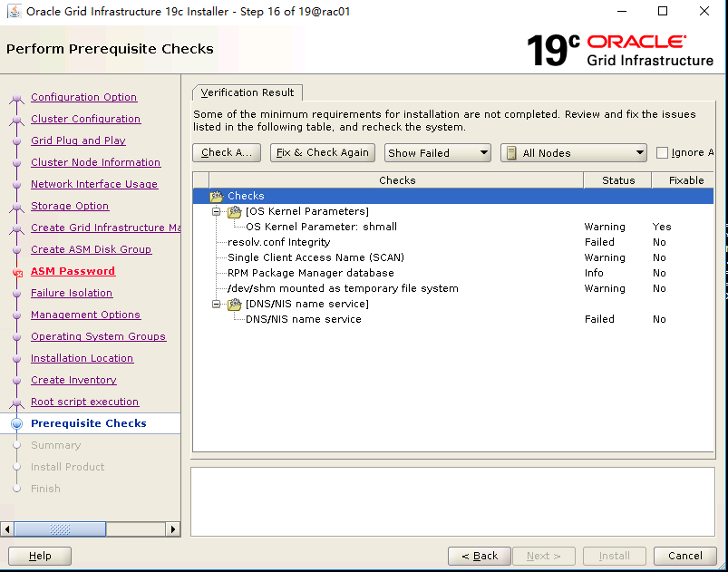Click the Fixable column header
The width and height of the screenshot is (728, 572).
pos(683,180)
